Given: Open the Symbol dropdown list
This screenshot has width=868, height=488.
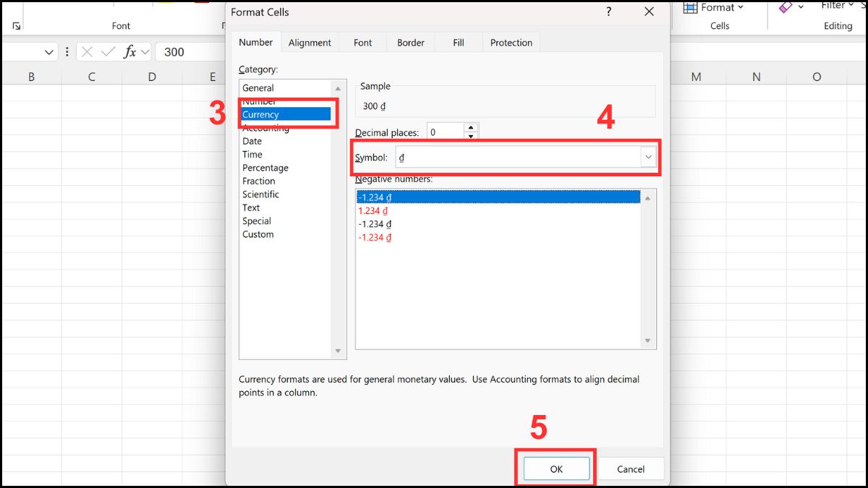Looking at the screenshot, I should 648,157.
